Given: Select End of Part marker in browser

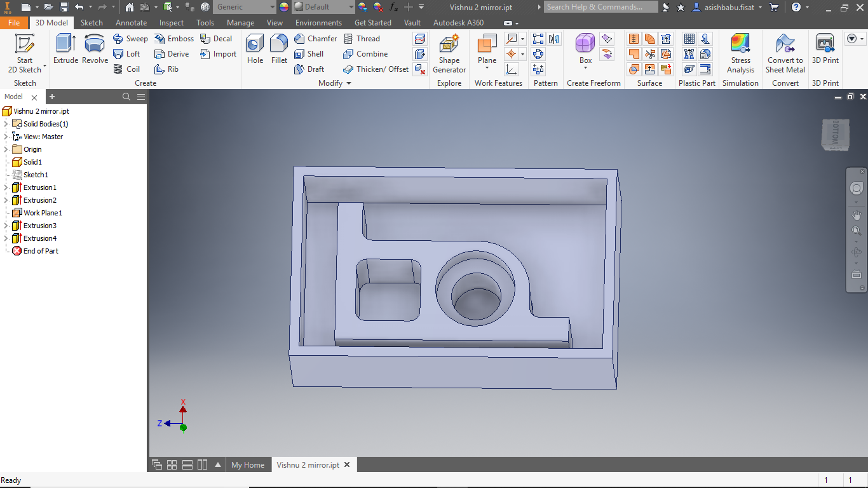Looking at the screenshot, I should pos(35,251).
